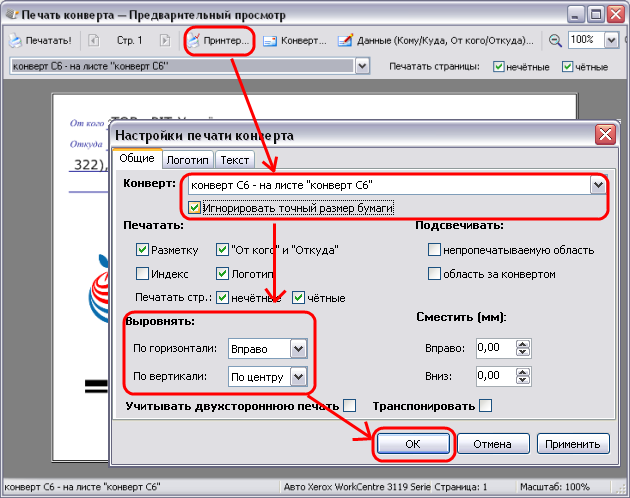Viewport: 630px width, 498px height.
Task: Open the По вертикали alignment dropdown
Action: coord(297,377)
